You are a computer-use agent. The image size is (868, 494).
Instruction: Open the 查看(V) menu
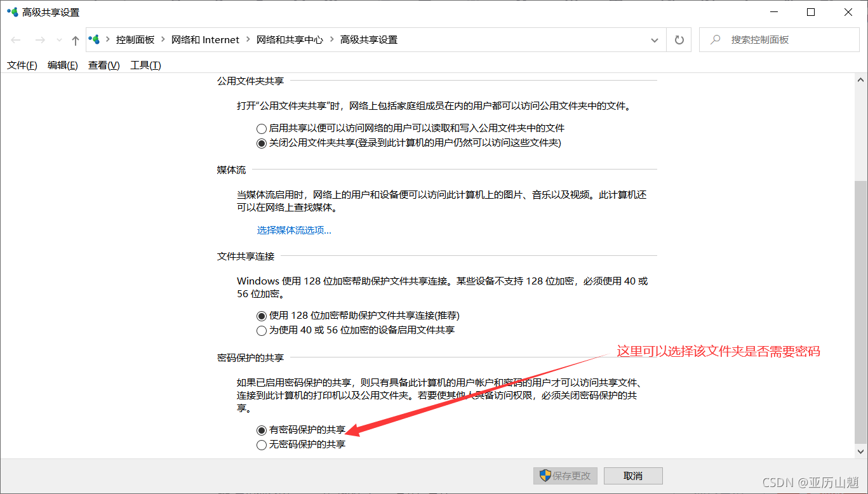104,65
